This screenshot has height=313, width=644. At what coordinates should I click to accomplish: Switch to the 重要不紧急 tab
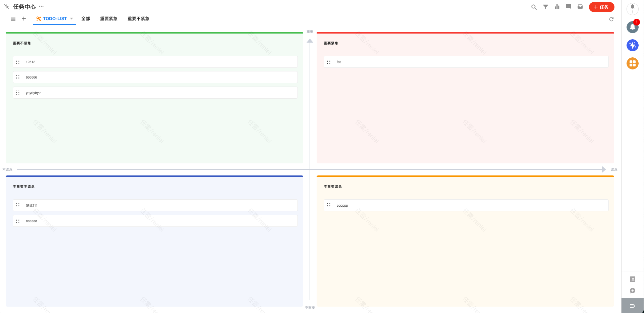pyautogui.click(x=138, y=19)
